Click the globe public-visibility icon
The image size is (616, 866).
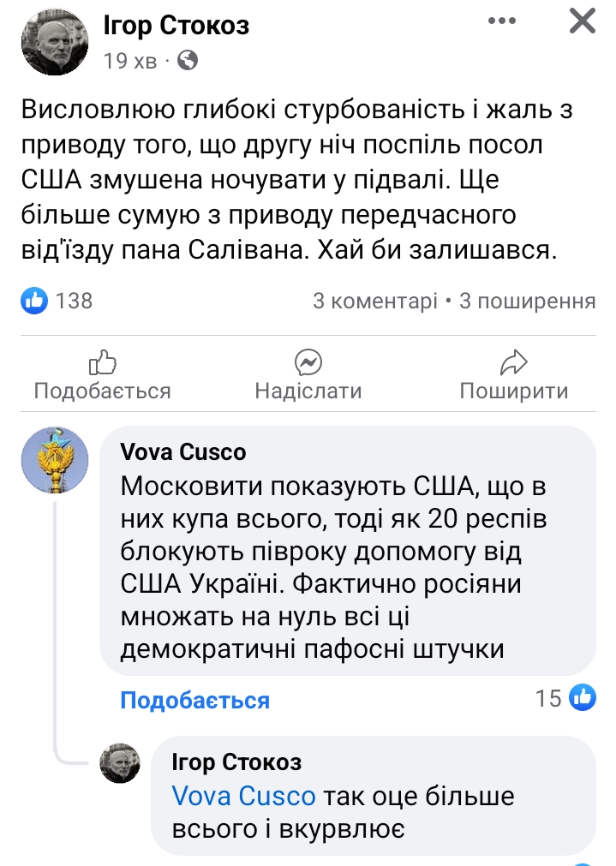188,61
